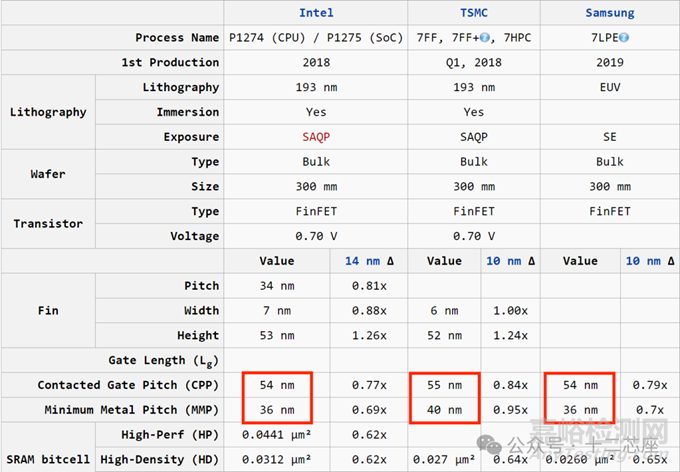
Task: Click the P1274 (CPU) / P1275 (SoC) cell
Action: [x=316, y=38]
